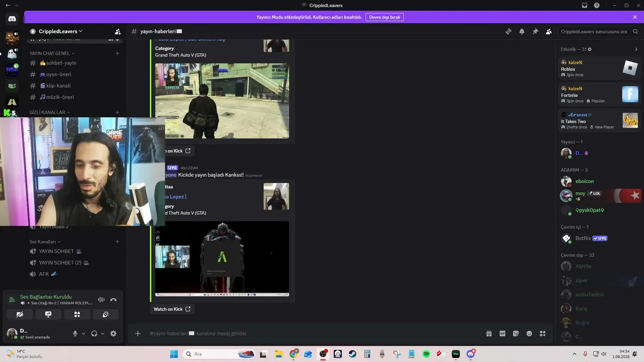644x362 pixels.
Task: Add an attachment with the plus icon
Action: (137, 333)
